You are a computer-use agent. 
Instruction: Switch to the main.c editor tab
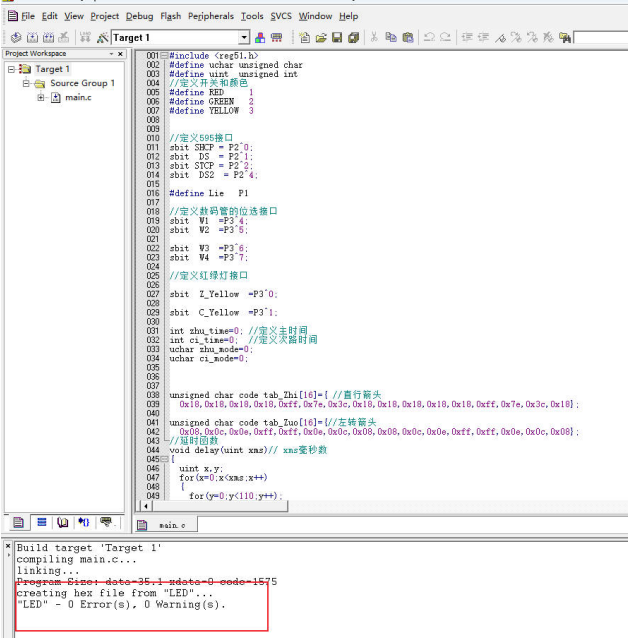(166, 525)
